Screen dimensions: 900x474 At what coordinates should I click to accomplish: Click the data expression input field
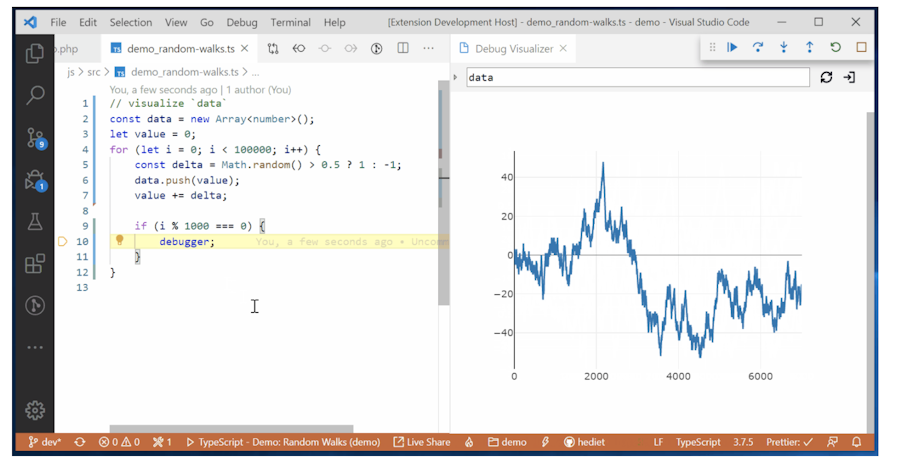click(638, 77)
